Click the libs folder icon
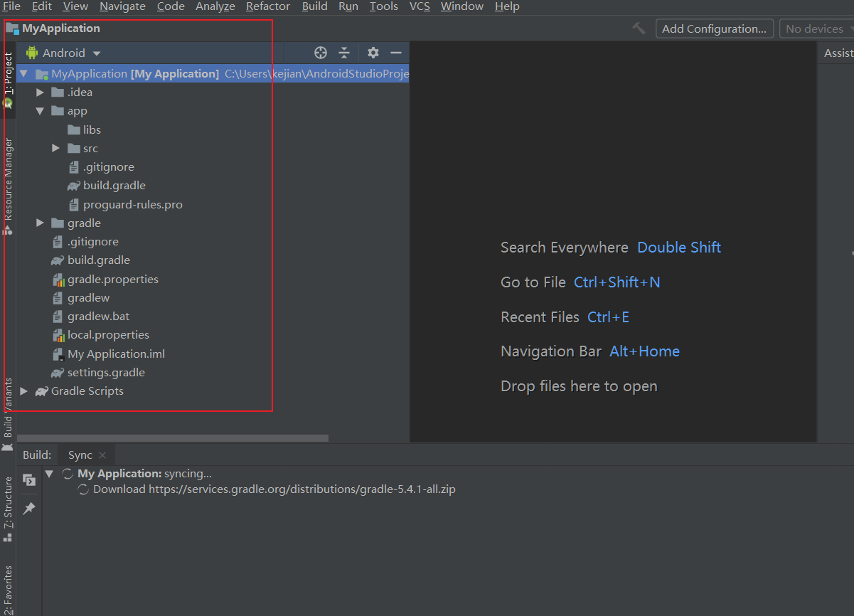Screen dimensions: 854x616 click(73, 129)
